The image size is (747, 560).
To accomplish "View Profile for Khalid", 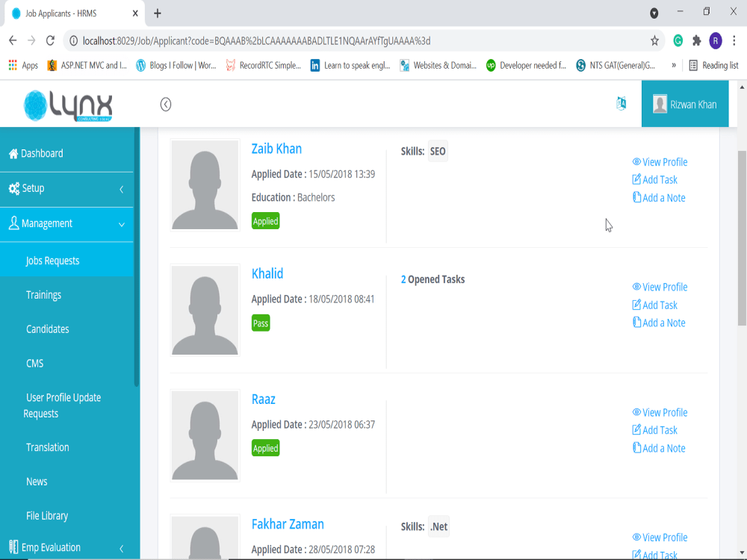I will (x=660, y=287).
